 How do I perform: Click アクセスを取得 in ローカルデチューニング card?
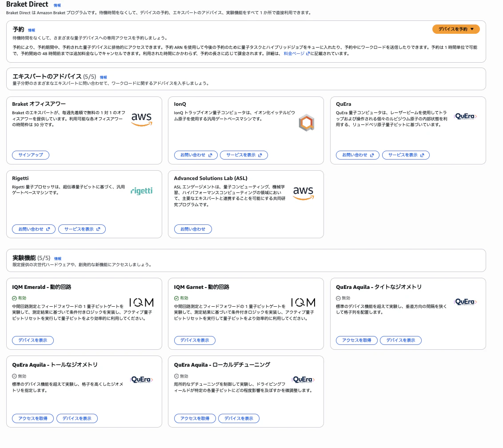(x=195, y=419)
